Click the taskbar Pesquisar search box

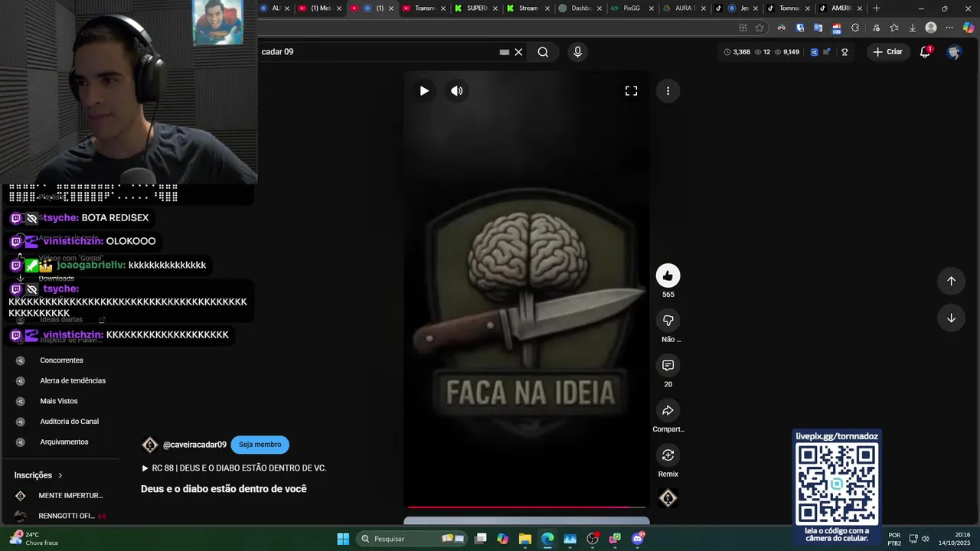point(413,539)
